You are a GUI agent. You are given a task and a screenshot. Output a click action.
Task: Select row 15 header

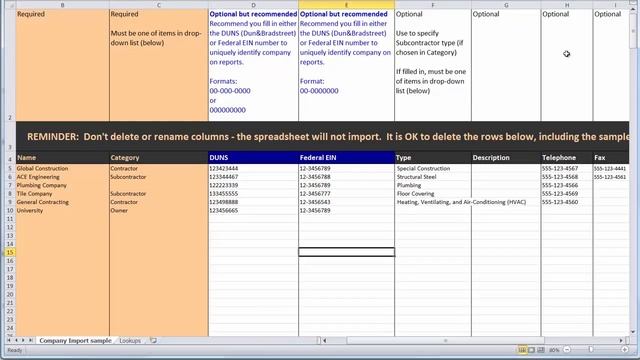coord(10,252)
